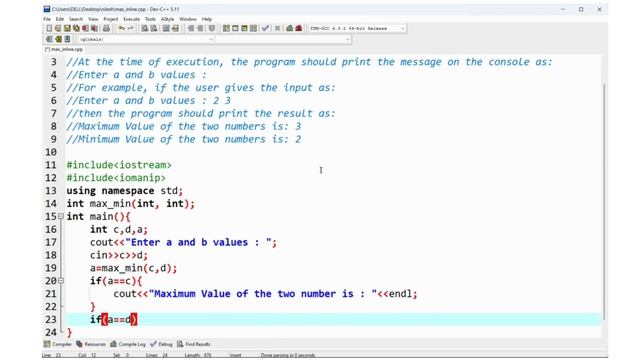Click the Close file toolbar icon

tap(85, 28)
